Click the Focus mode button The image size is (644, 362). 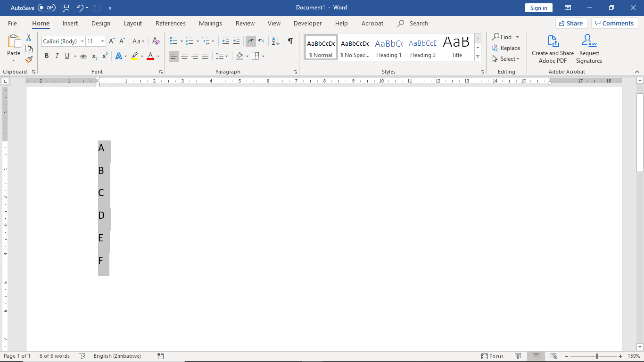492,356
